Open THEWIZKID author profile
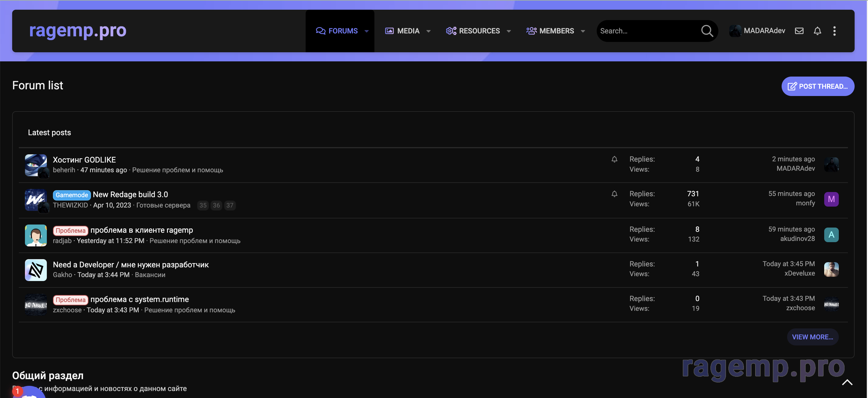The image size is (868, 398). [x=70, y=205]
